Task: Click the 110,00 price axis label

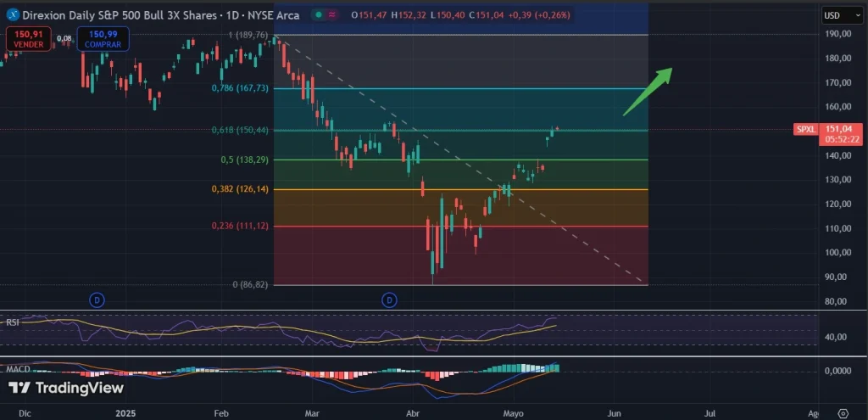Action: pyautogui.click(x=837, y=228)
